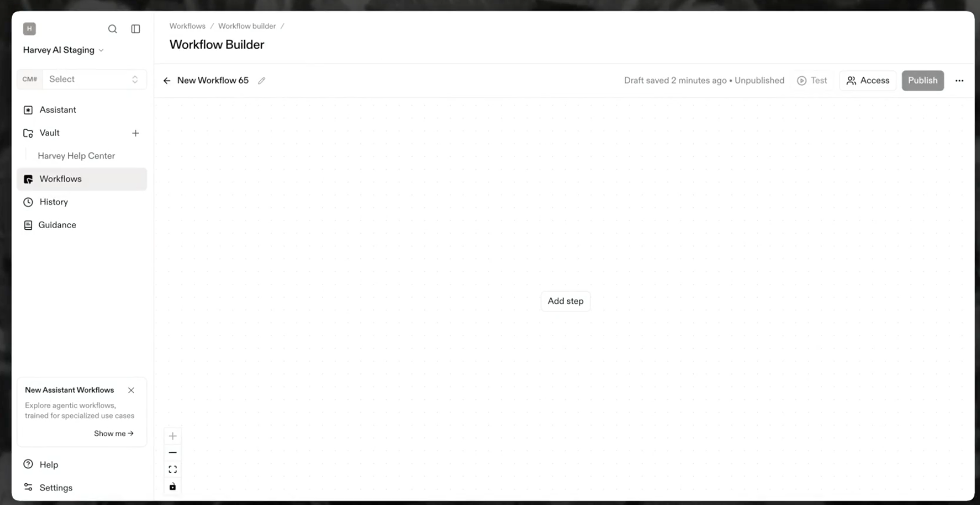Open Guidance in the sidebar
Viewport: 980px width, 505px height.
tap(57, 225)
